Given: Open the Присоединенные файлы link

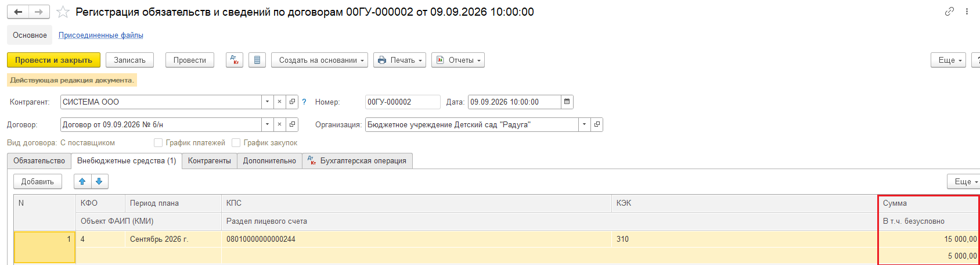Looking at the screenshot, I should 101,35.
